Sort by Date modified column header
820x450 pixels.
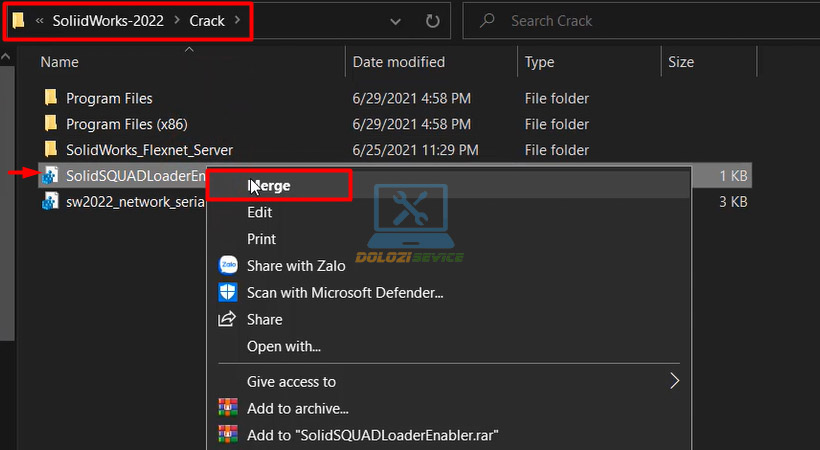[x=399, y=62]
